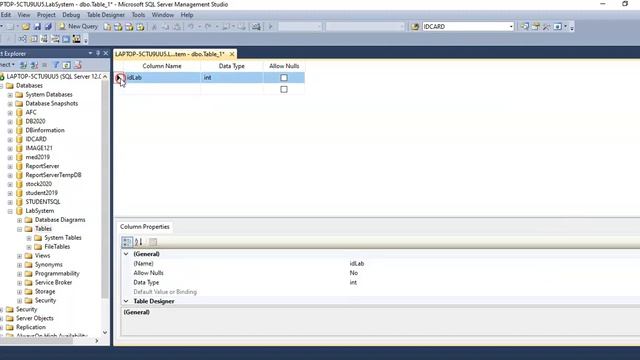Click the int data type cell
Screen dimensions: 640x360
pyautogui.click(x=232, y=78)
